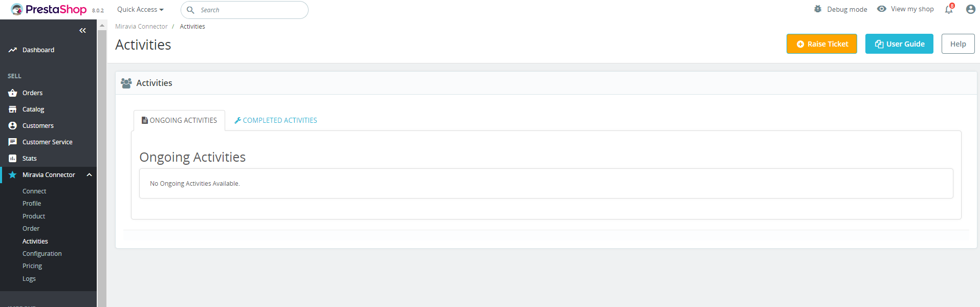The width and height of the screenshot is (980, 307).
Task: Open the Quick Access dropdown
Action: tap(140, 10)
